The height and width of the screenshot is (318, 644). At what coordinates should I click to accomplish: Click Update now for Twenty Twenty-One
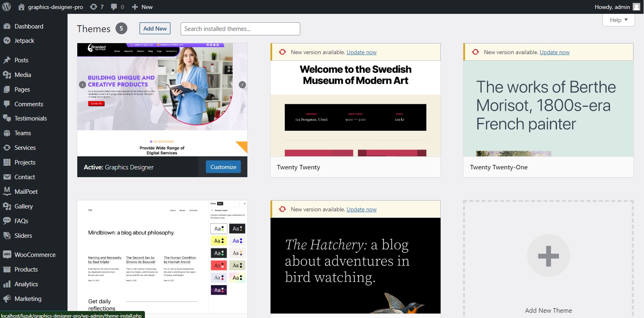point(554,52)
